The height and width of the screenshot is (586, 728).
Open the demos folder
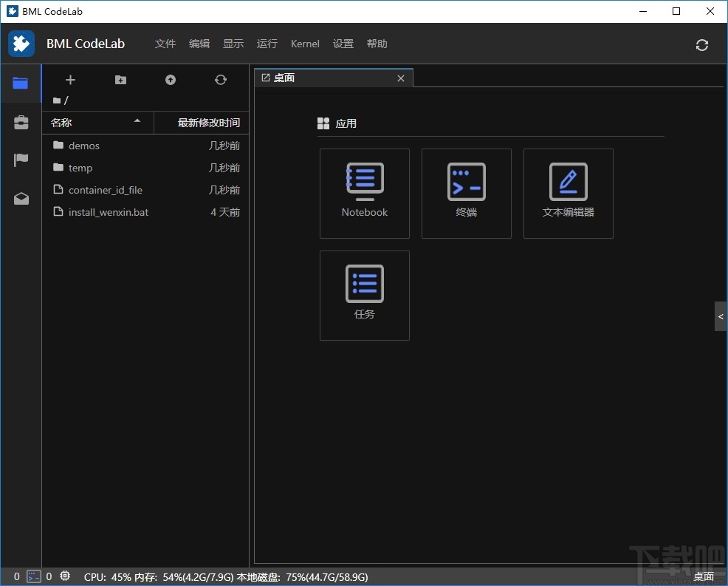click(x=84, y=146)
